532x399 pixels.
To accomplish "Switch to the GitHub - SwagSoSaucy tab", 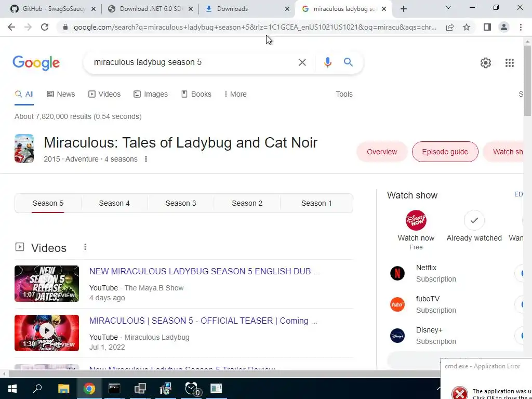I will click(54, 9).
